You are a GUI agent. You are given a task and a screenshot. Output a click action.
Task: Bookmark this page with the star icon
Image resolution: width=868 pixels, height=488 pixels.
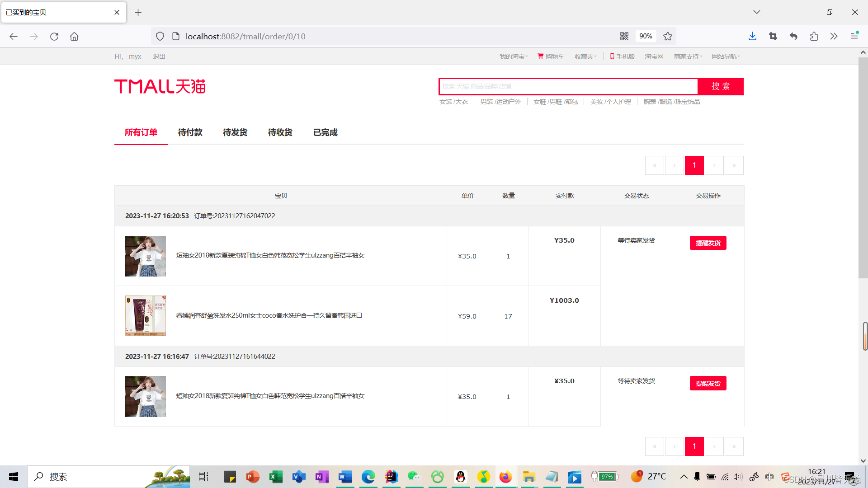668,36
